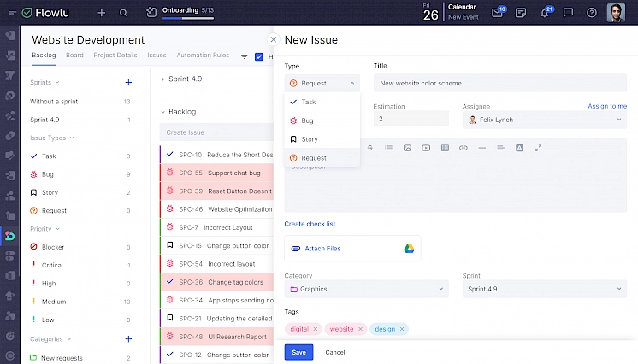Screen dimensions: 638x364
Task: Open the Assignee dropdown for Felix Lynch
Action: point(546,120)
